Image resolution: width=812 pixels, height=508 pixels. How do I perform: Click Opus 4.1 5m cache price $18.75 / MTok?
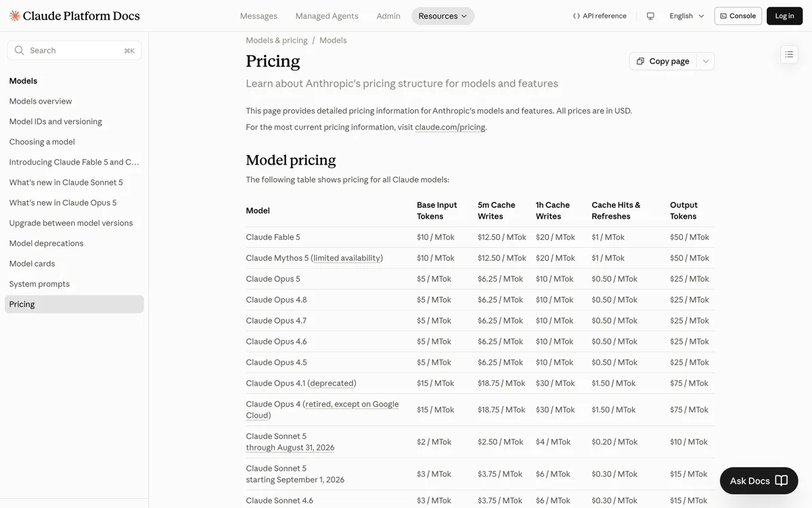point(501,383)
